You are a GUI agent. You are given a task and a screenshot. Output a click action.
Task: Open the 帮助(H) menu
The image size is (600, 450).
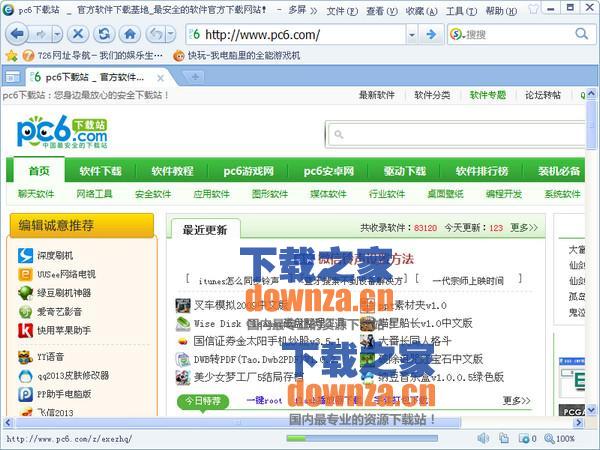(501, 11)
